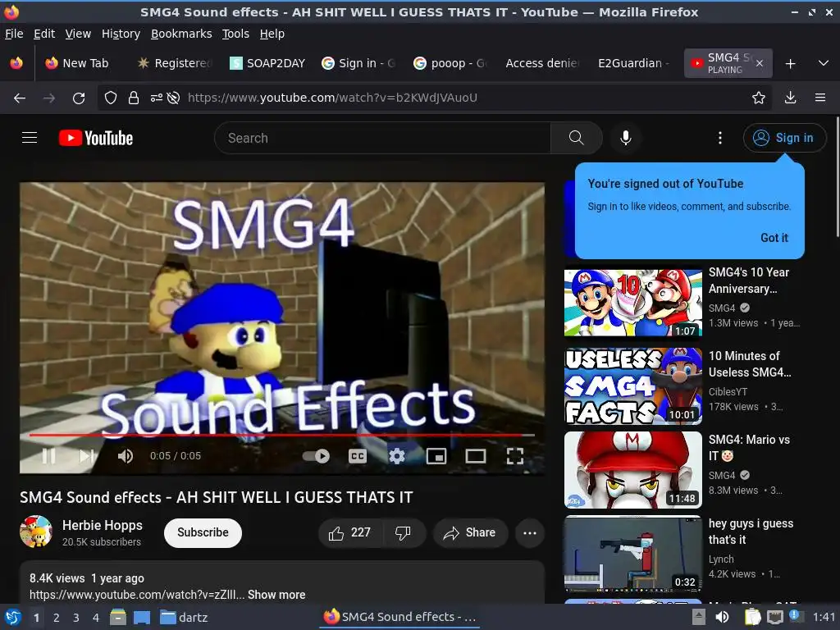Share this video
Screen dimensions: 840x630
point(470,532)
